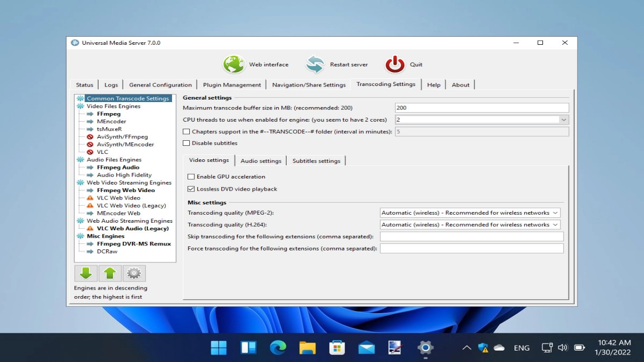Screen dimensions: 644x362
Task: Click the red Quit power icon
Action: 395,64
